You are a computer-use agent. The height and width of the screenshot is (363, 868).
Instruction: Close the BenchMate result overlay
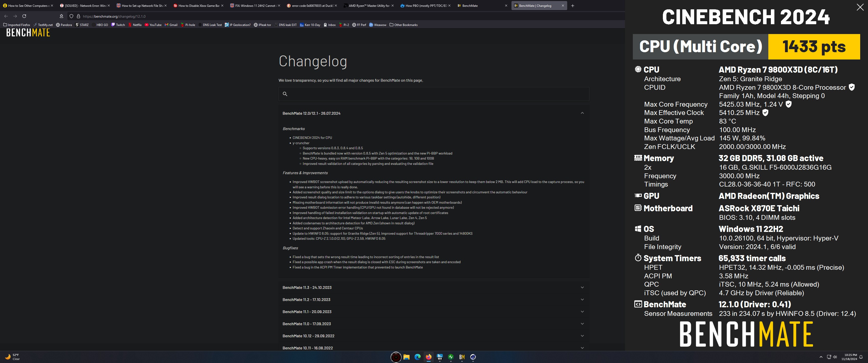(860, 7)
